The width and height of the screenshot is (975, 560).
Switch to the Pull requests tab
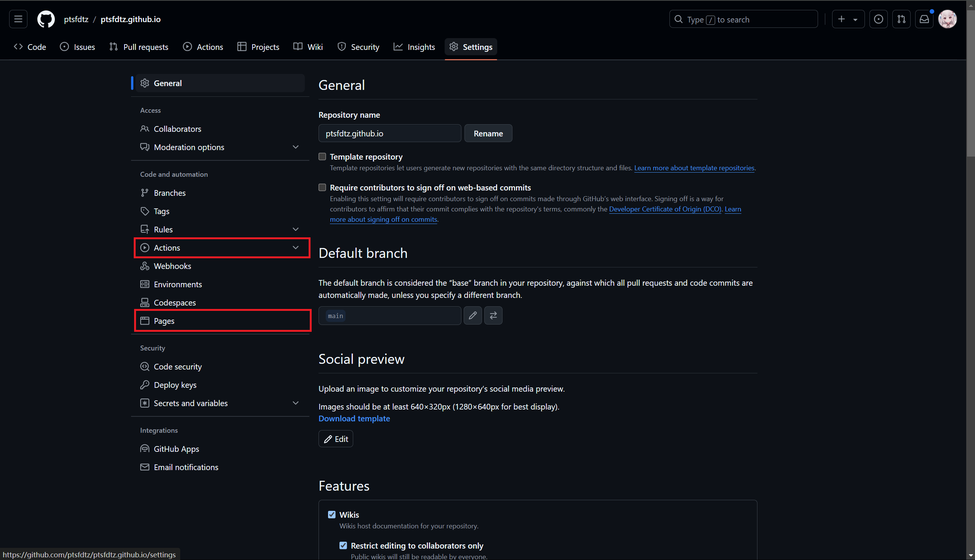[139, 47]
